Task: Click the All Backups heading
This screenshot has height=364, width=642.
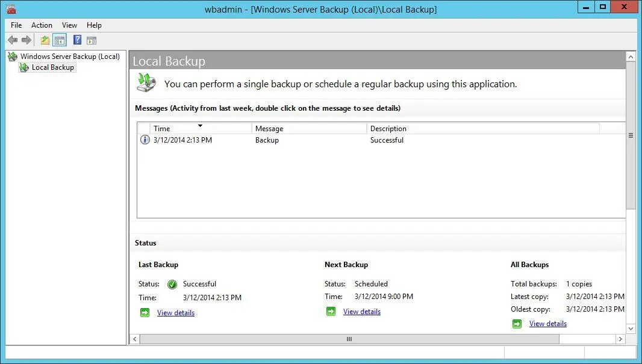Action: [529, 265]
